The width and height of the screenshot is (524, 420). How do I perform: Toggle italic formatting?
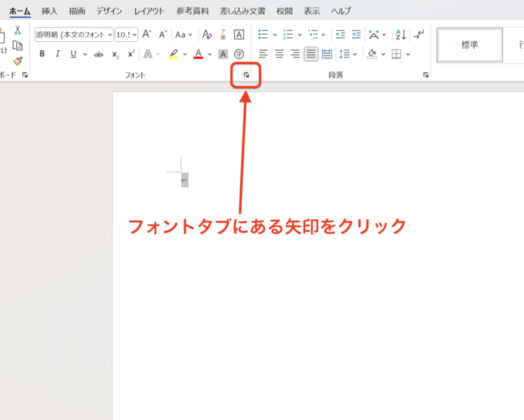[58, 54]
